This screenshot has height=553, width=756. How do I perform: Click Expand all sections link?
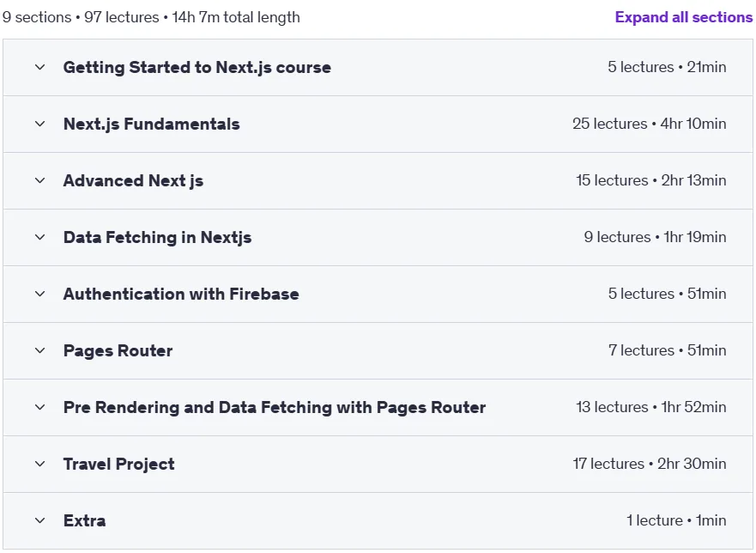tap(683, 17)
